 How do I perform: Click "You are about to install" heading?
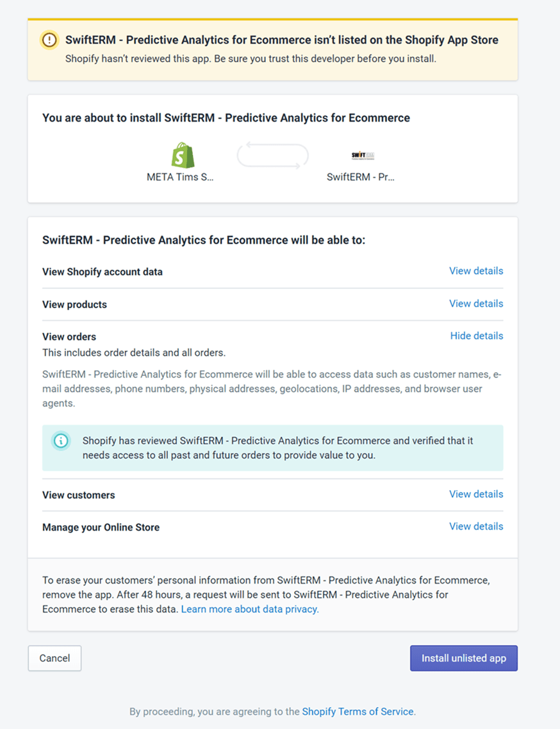(x=226, y=118)
